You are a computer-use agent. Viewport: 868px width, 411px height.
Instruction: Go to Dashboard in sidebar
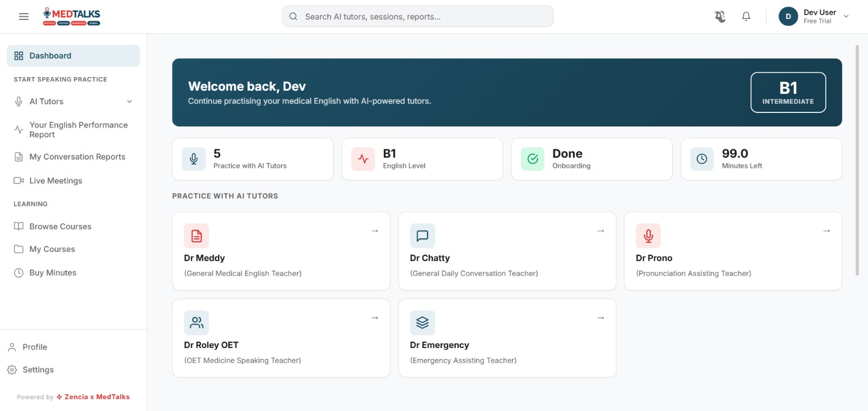pos(73,56)
